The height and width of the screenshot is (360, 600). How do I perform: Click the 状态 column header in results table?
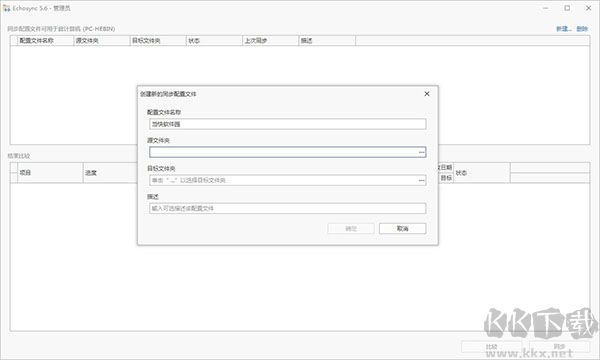point(482,173)
